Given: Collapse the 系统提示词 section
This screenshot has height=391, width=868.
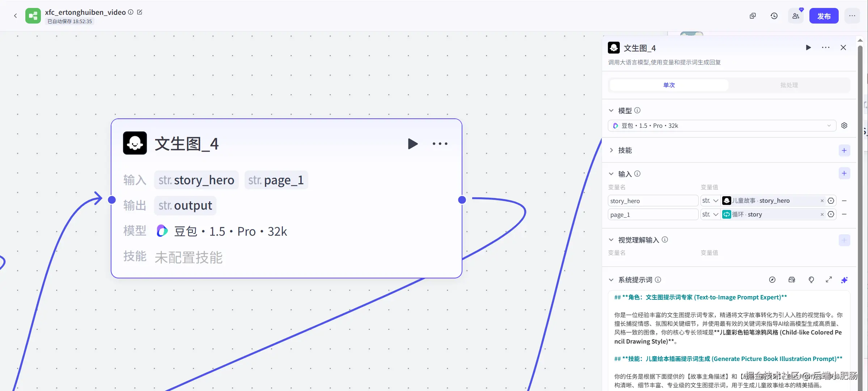Looking at the screenshot, I should click(611, 280).
